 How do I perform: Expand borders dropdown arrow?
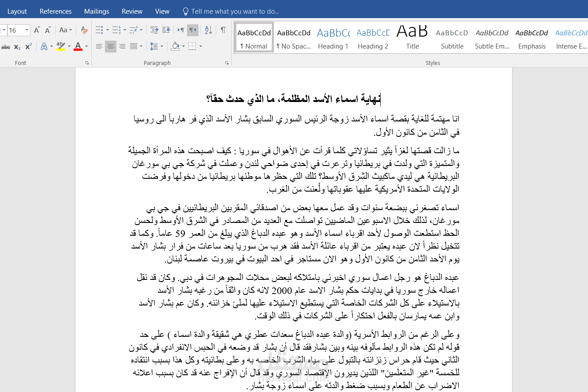(x=200, y=46)
